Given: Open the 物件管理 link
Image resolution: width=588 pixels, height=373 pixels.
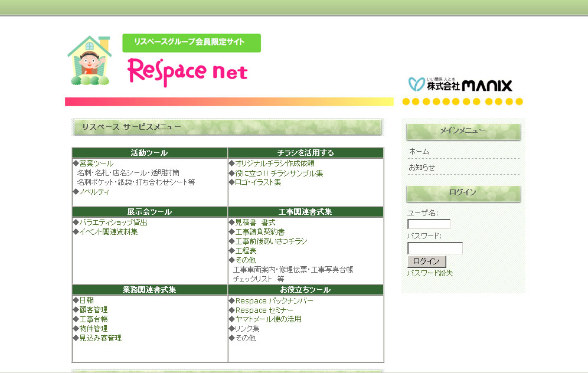Looking at the screenshot, I should click(93, 328).
